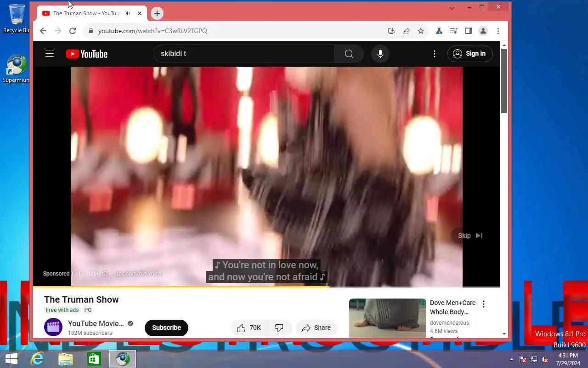The height and width of the screenshot is (368, 588).
Task: Click the dovemencareus channel name
Action: click(449, 323)
